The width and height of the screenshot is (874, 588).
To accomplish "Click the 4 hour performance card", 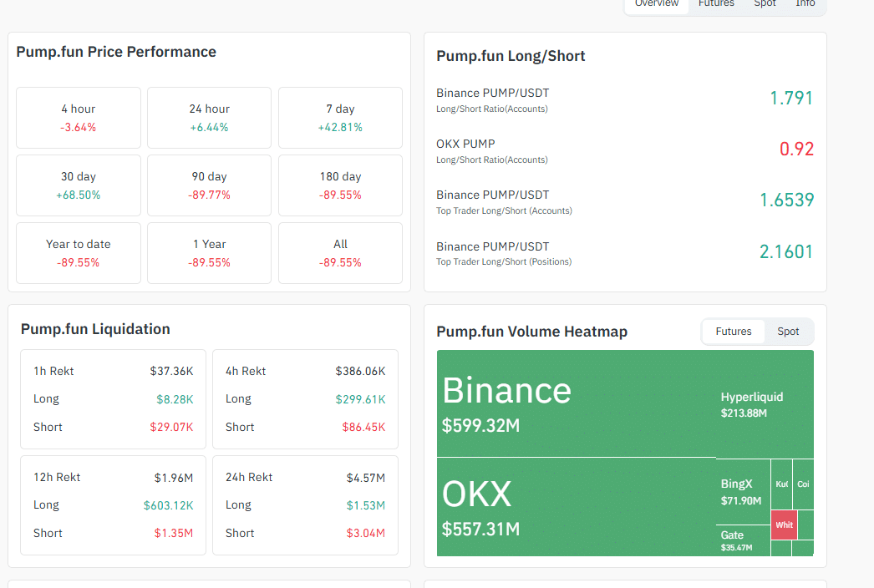I will coord(79,118).
